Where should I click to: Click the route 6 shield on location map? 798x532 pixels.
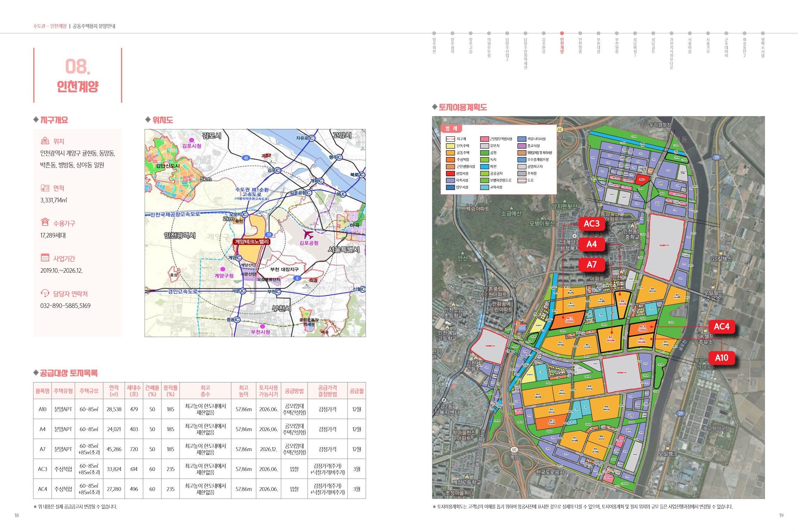click(x=297, y=278)
